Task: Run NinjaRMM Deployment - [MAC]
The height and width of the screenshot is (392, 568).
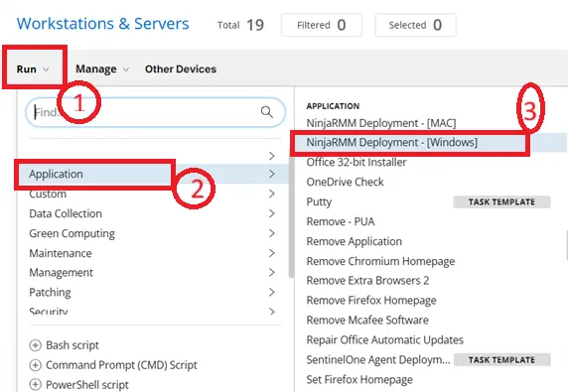Action: click(381, 123)
